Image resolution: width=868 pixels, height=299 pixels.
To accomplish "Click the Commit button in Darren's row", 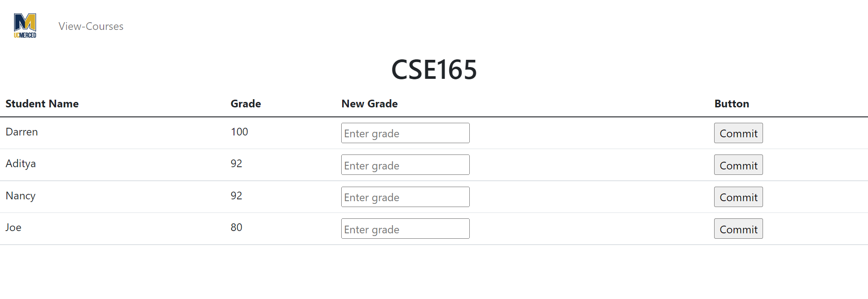I will click(x=738, y=133).
